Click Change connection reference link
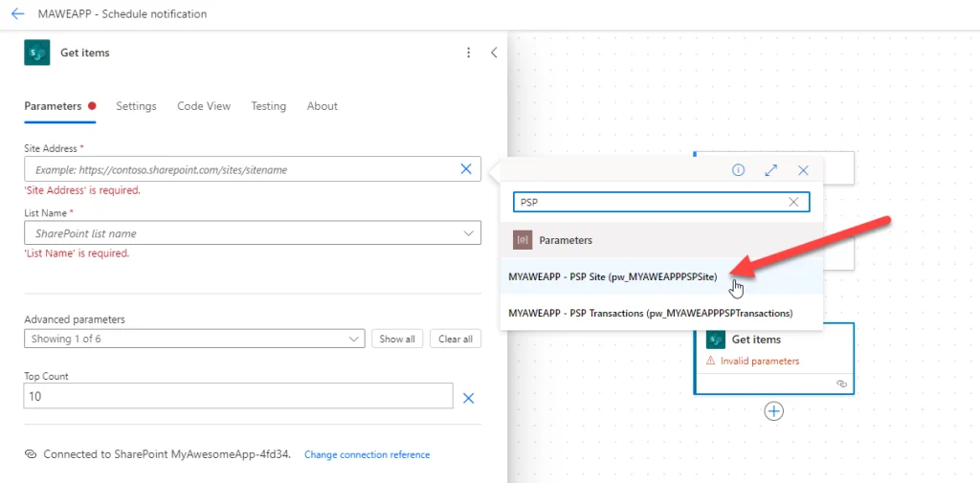This screenshot has width=980, height=483. pyautogui.click(x=367, y=455)
